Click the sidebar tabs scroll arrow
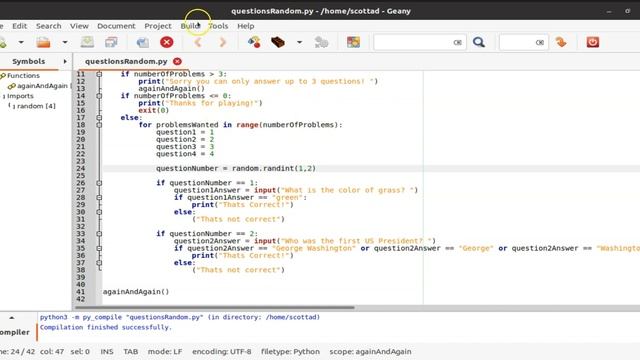 65,61
